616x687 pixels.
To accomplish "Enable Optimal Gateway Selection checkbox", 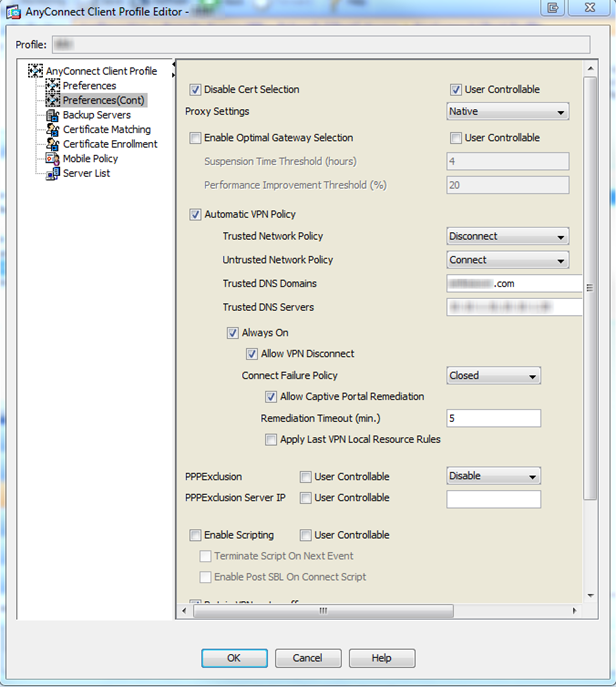I will tap(195, 138).
